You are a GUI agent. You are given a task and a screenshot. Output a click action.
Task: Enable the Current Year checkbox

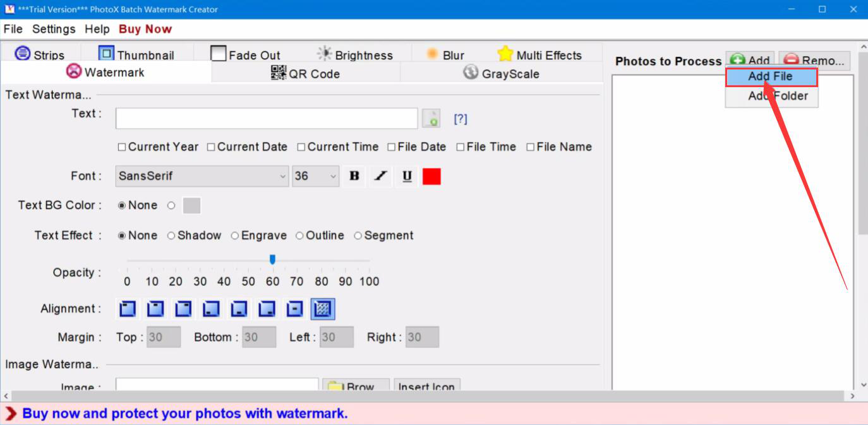tap(122, 147)
